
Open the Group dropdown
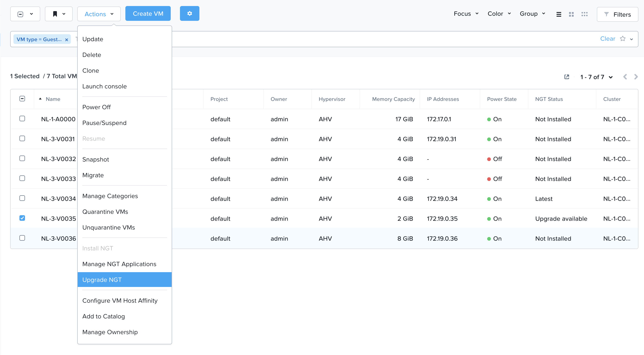(x=532, y=13)
